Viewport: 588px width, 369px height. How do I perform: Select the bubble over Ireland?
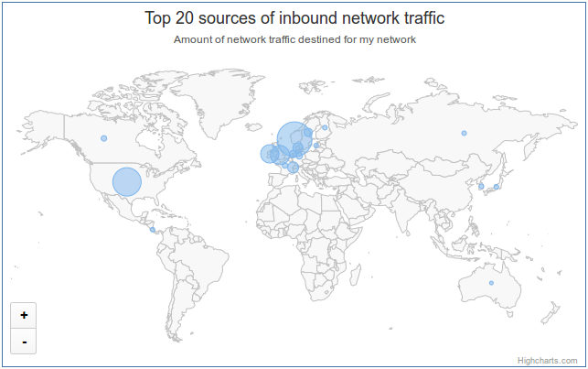tap(270, 154)
